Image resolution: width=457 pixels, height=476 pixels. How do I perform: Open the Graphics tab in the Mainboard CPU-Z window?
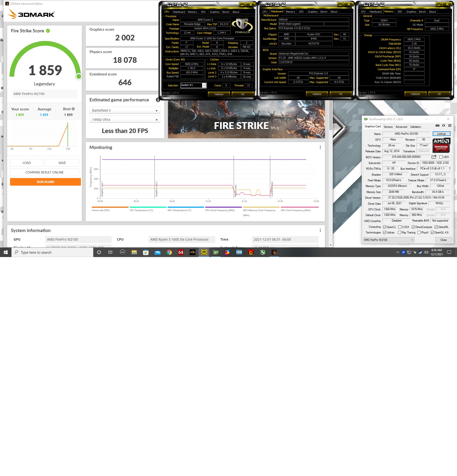pyautogui.click(x=313, y=12)
